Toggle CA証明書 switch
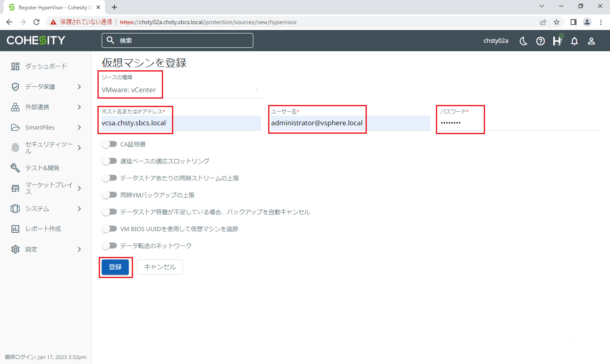 click(x=109, y=144)
